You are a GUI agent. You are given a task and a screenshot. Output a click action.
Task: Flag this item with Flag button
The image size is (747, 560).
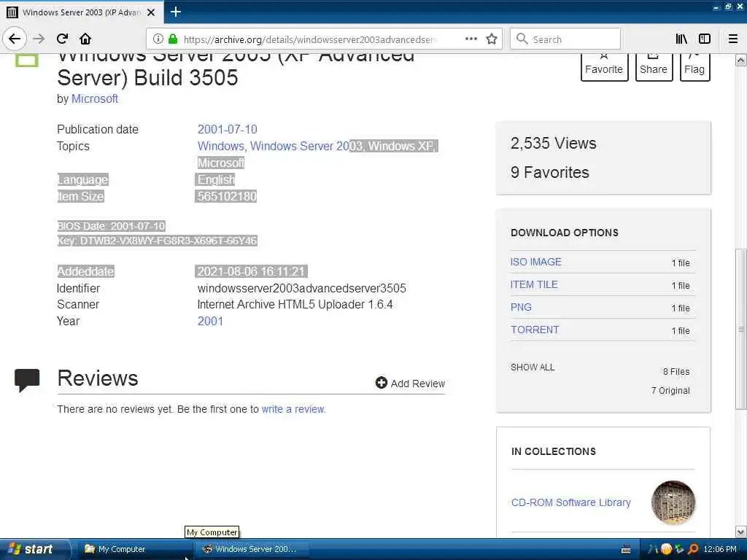tap(694, 68)
